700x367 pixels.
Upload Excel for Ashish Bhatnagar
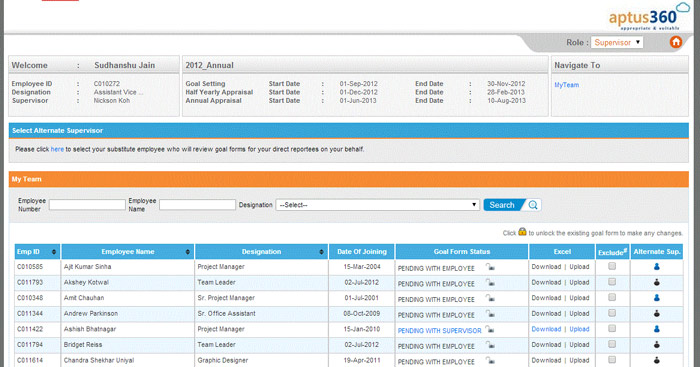pyautogui.click(x=579, y=329)
